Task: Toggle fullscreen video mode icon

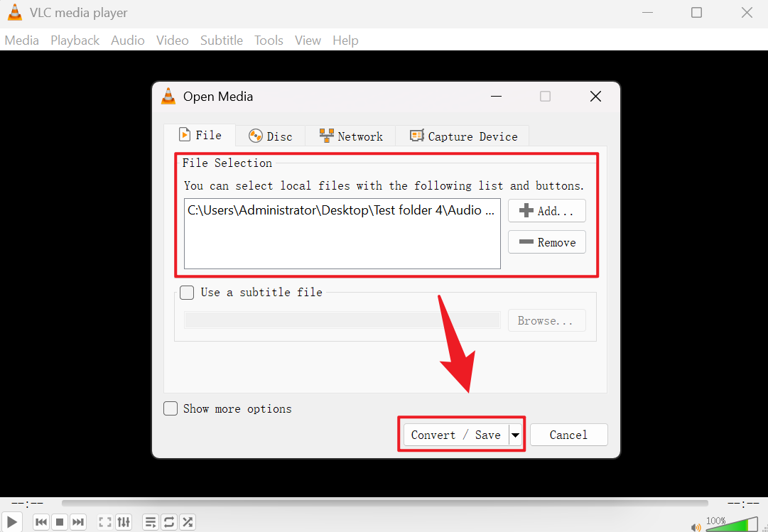Action: (x=105, y=522)
